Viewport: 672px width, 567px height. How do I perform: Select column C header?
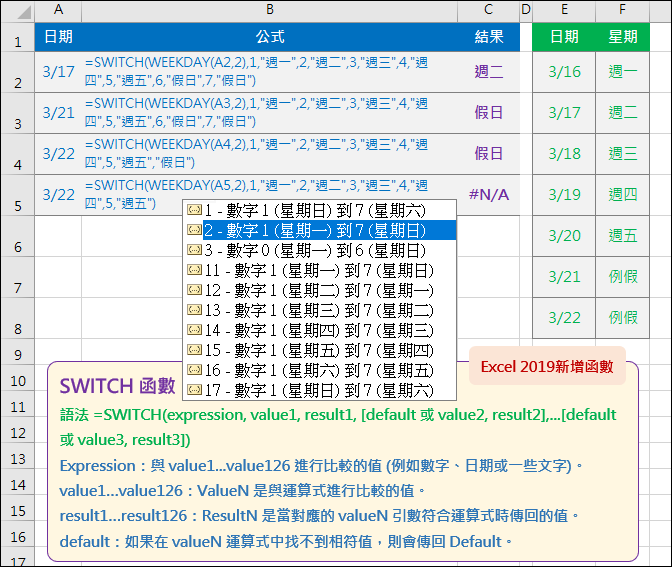point(489,10)
